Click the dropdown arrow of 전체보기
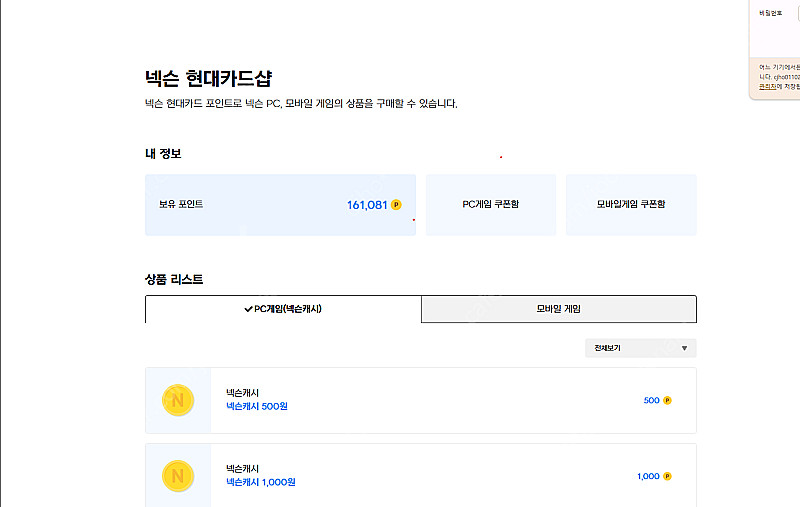 point(685,348)
